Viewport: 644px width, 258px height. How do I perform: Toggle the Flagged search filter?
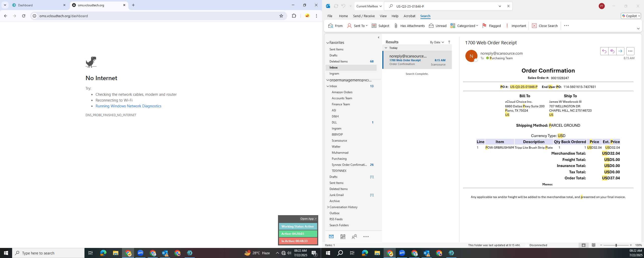[x=492, y=26]
